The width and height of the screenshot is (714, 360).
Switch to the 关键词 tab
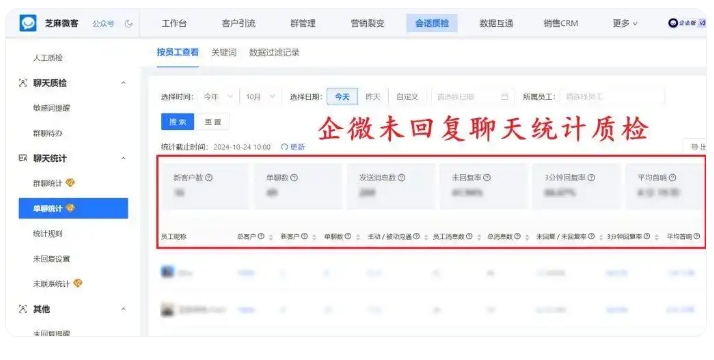pyautogui.click(x=224, y=52)
